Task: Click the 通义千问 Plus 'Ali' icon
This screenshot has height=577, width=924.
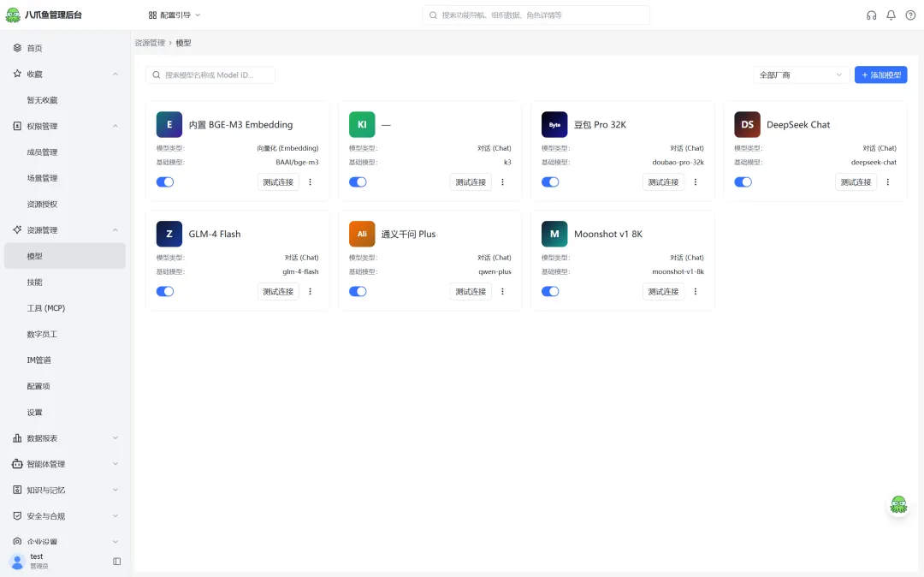Action: [x=362, y=234]
